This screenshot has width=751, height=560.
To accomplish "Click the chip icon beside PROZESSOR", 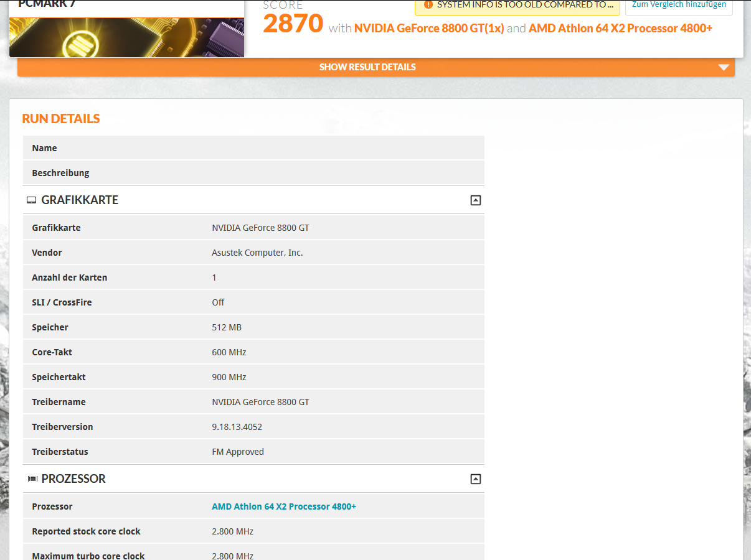I will pyautogui.click(x=31, y=478).
